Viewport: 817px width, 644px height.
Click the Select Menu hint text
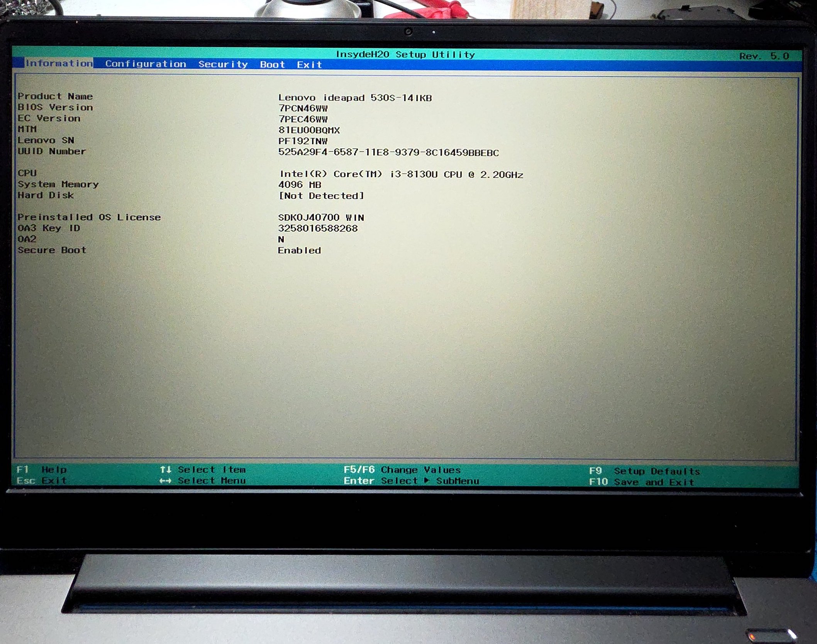(212, 481)
